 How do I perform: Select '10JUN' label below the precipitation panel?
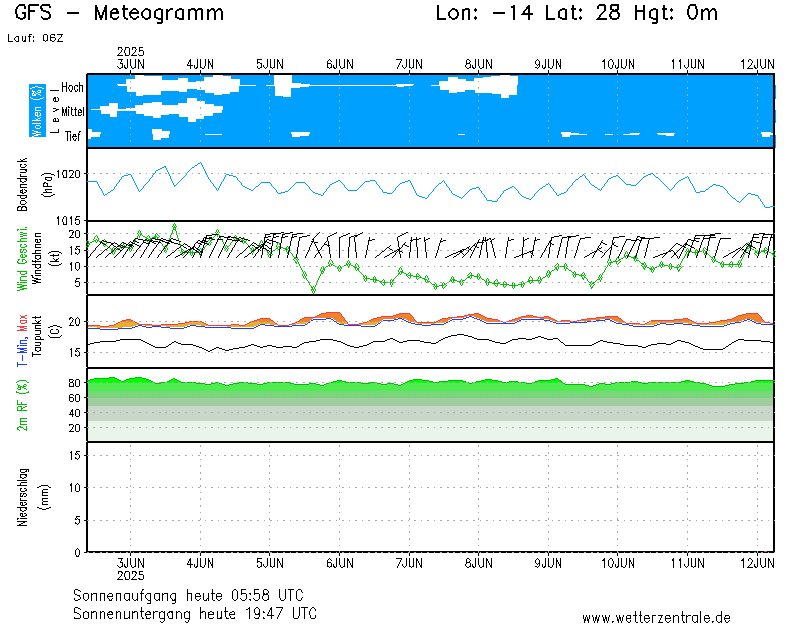click(x=618, y=563)
